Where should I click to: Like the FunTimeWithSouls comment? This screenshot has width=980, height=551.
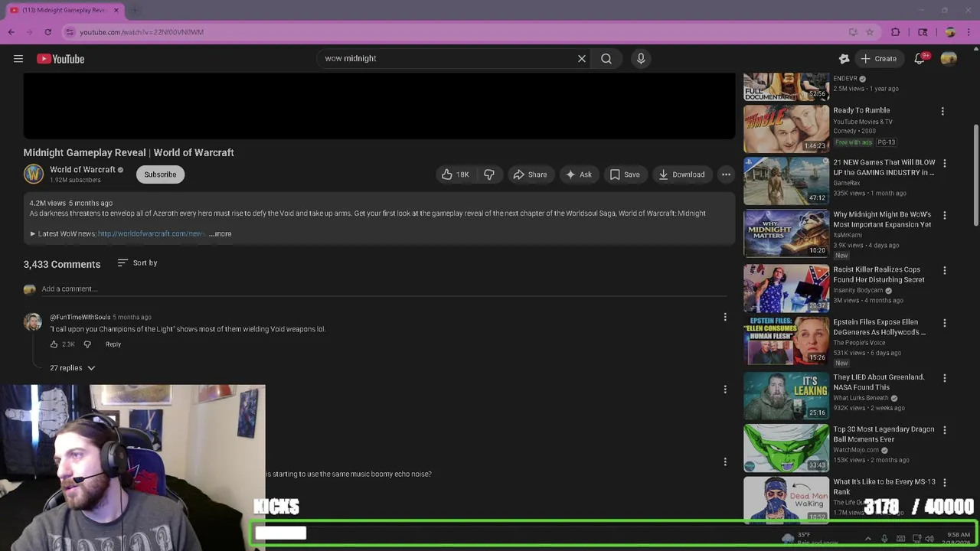[54, 344]
